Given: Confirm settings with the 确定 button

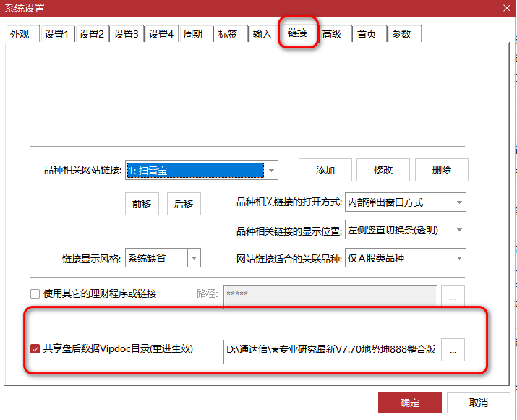Looking at the screenshot, I should click(x=409, y=403).
